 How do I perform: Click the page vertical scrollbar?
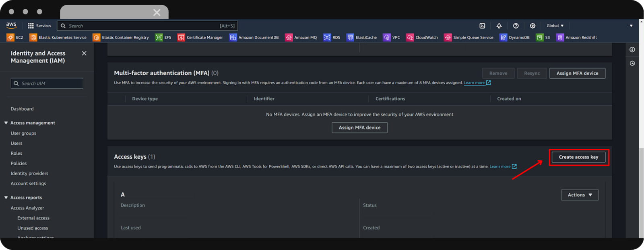pos(641,193)
